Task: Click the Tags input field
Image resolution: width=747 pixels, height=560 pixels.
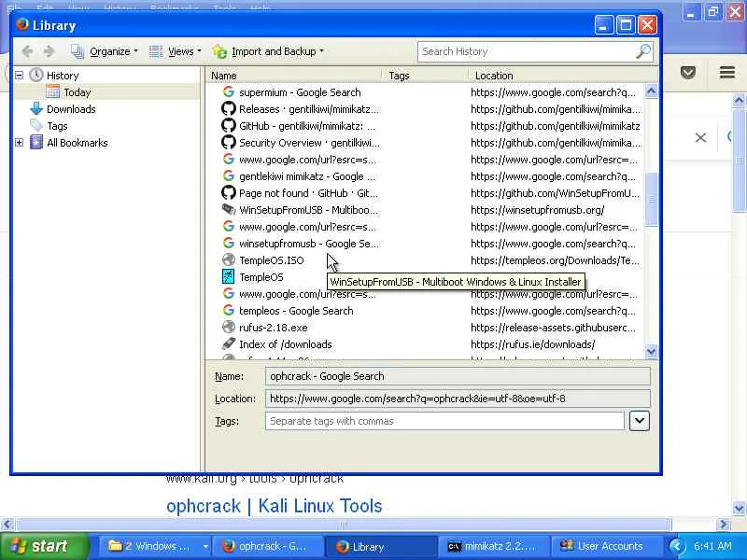Action: tap(444, 421)
